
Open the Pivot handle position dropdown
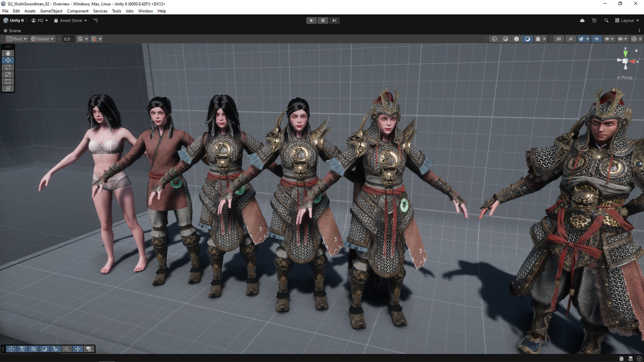coord(17,39)
